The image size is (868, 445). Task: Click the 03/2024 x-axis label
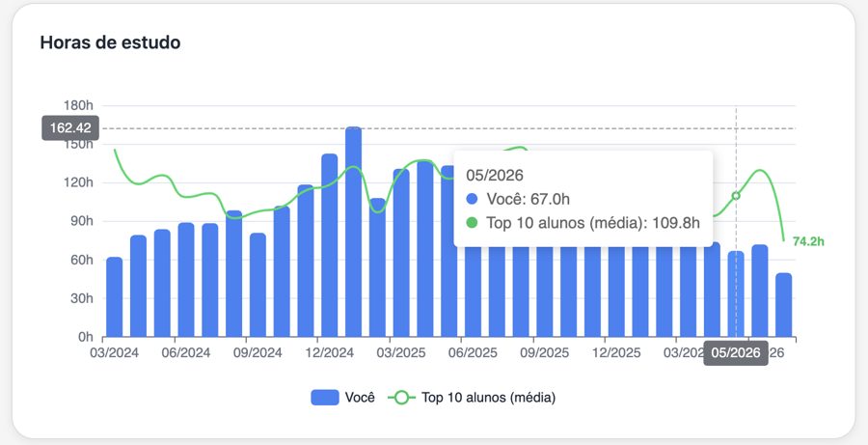pyautogui.click(x=115, y=353)
